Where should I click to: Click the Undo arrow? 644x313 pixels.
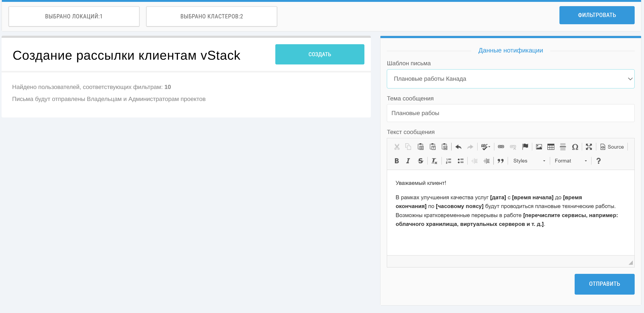(458, 147)
